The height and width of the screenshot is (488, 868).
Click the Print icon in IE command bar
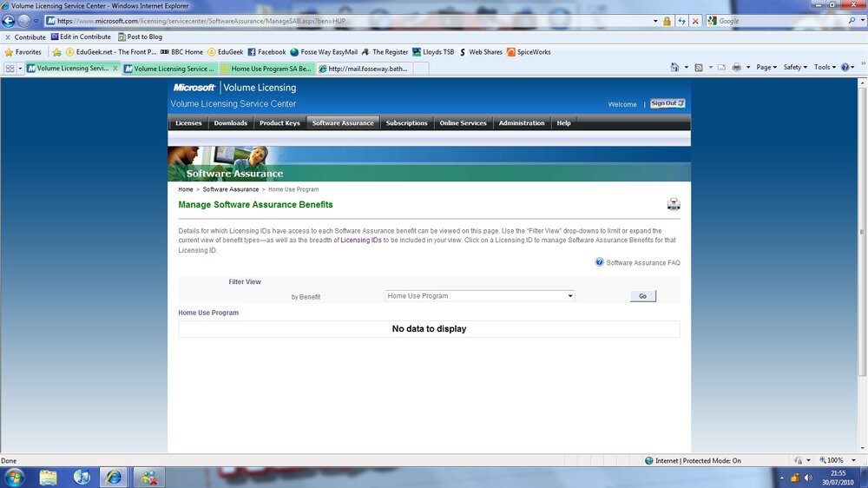click(736, 67)
